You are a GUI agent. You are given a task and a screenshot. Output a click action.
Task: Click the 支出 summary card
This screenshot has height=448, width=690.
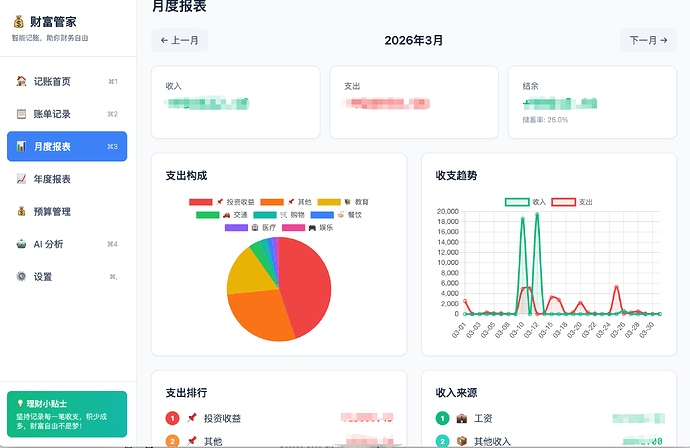pyautogui.click(x=414, y=102)
